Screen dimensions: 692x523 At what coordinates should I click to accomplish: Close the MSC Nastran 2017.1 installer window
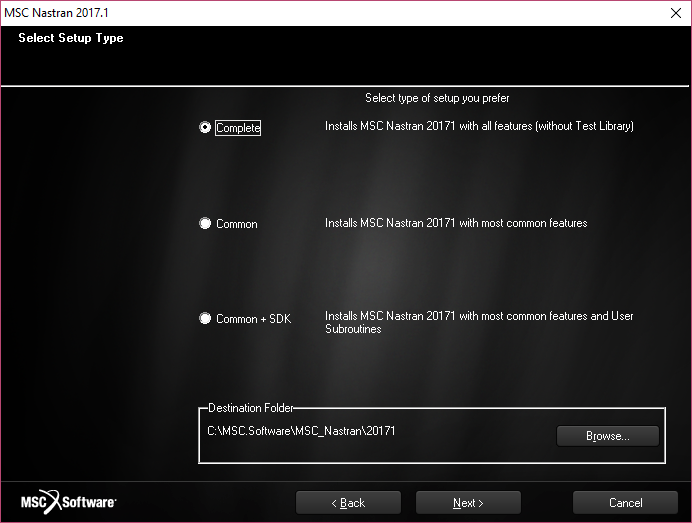676,13
